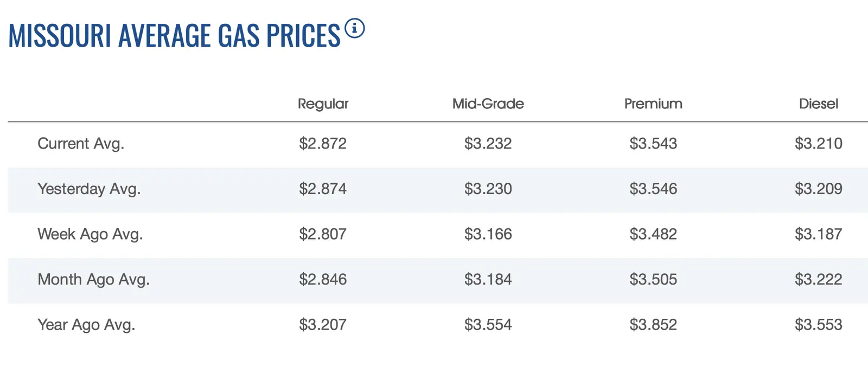Select the Yesterday Avg. row label
The image size is (868, 367).
coord(89,189)
